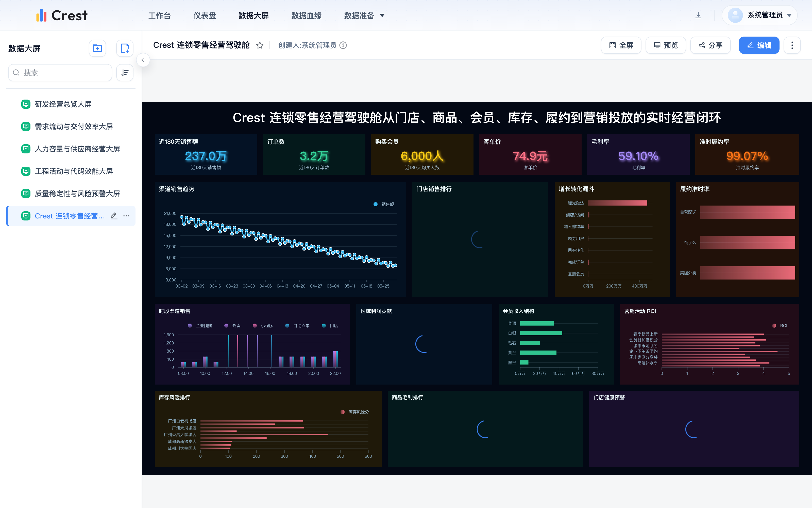Click the icon beside 研发经营总览大屏
Screen dimensions: 812x508
click(x=26, y=104)
